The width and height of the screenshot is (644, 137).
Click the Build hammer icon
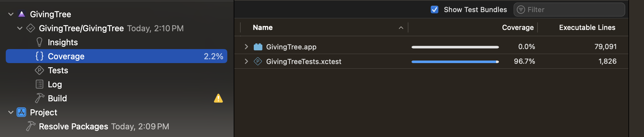click(x=40, y=98)
